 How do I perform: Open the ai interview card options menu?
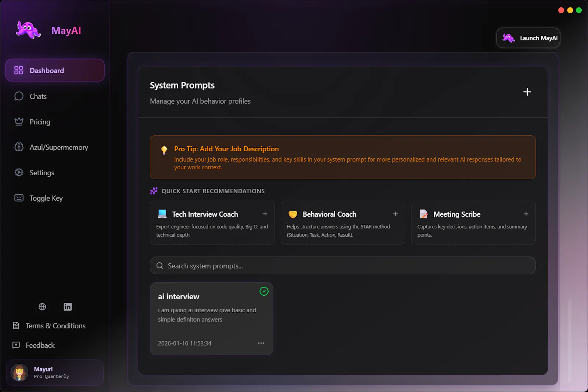click(261, 343)
